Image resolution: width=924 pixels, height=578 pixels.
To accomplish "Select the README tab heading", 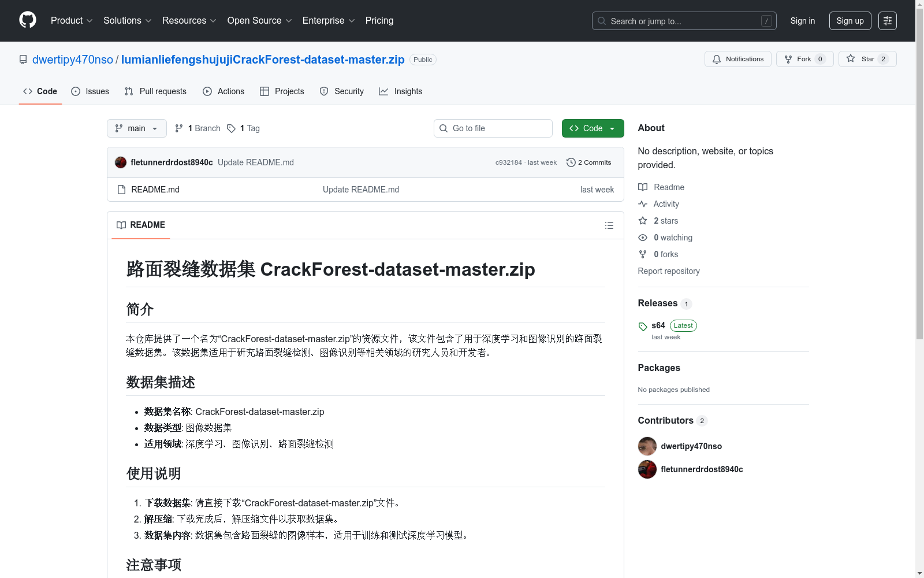I will point(141,225).
